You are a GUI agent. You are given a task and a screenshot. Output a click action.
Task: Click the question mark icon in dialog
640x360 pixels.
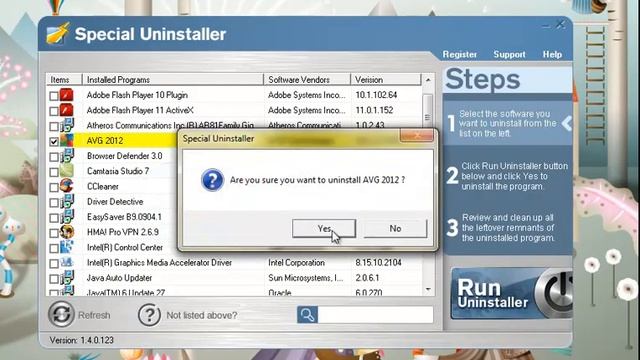(212, 180)
